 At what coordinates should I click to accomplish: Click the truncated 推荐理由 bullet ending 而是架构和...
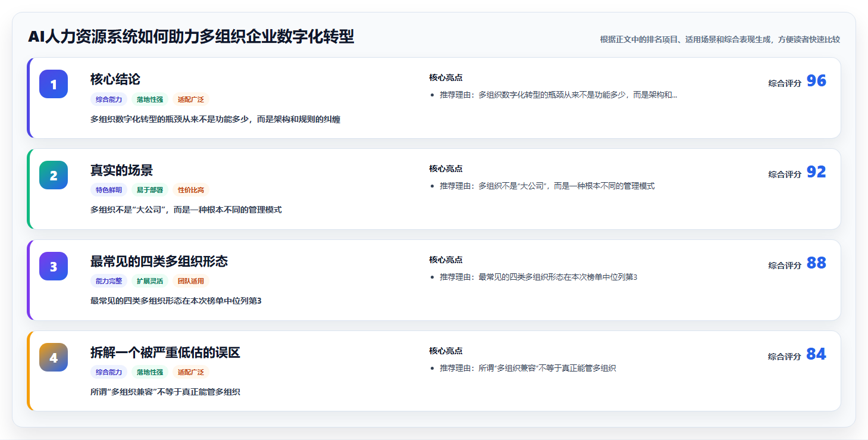tap(559, 95)
